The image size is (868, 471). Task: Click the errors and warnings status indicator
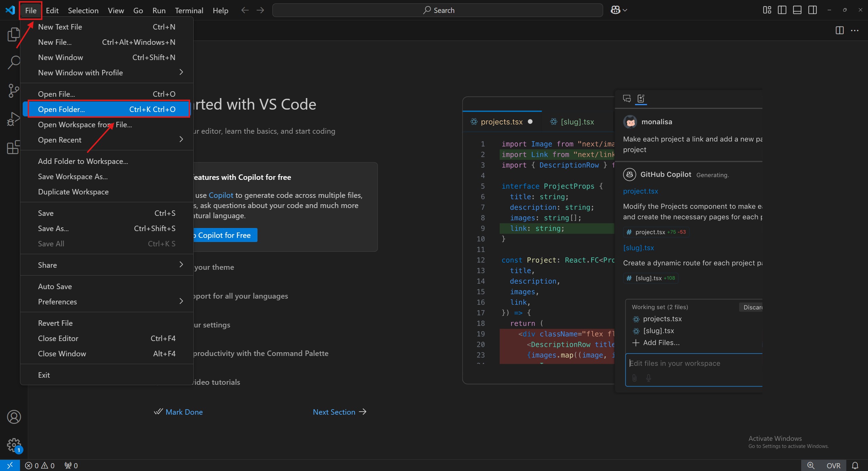tap(40, 466)
